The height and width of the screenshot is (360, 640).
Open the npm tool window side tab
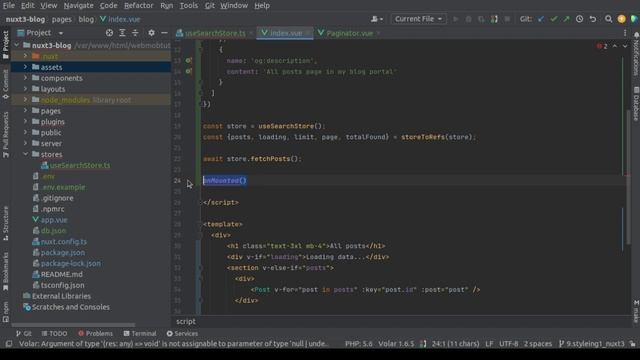[x=5, y=312]
